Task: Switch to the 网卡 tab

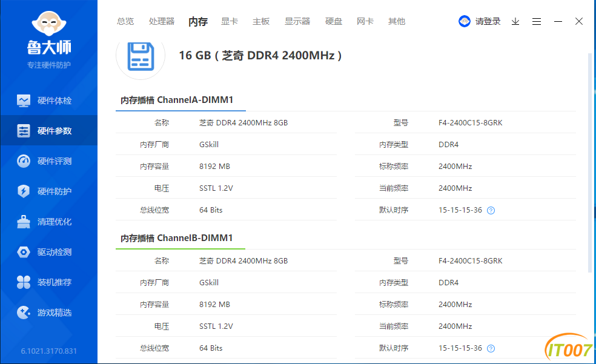Action: point(365,21)
